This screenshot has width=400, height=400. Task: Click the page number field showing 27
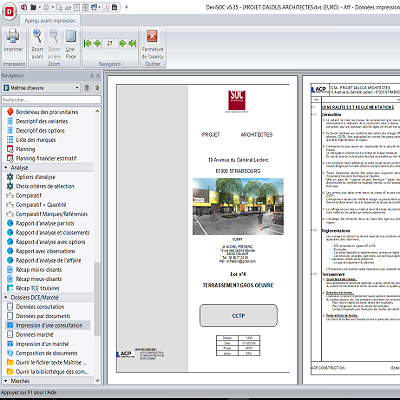point(110,43)
